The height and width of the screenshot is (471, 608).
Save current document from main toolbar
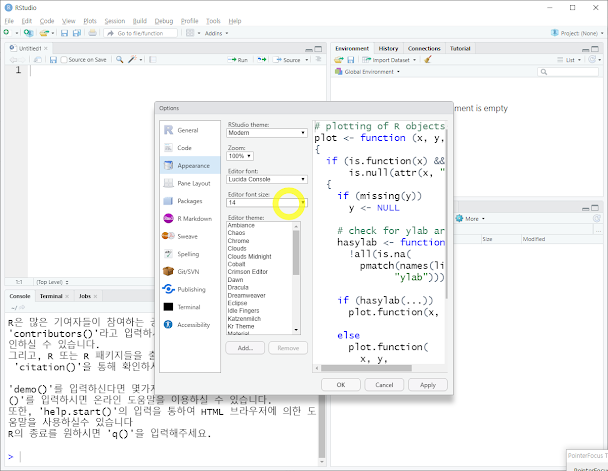click(64, 33)
